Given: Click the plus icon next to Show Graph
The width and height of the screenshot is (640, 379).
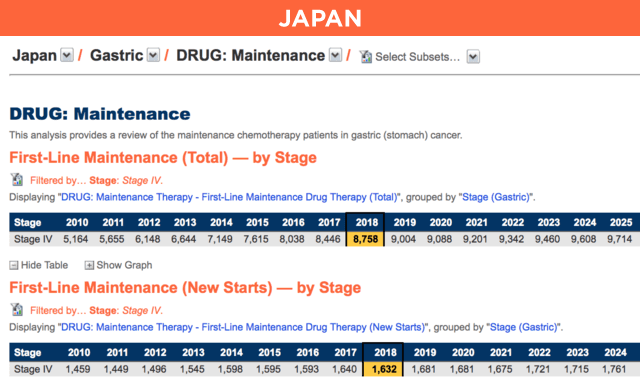Looking at the screenshot, I should [89, 266].
